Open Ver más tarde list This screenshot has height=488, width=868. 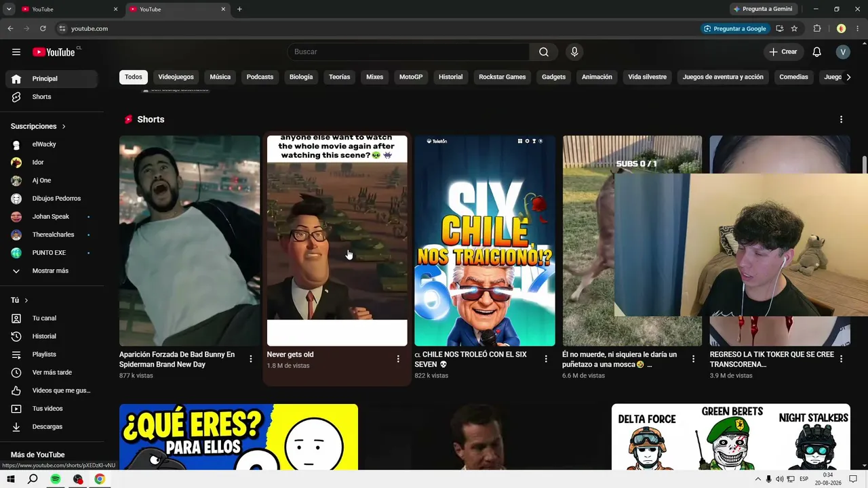click(52, 373)
